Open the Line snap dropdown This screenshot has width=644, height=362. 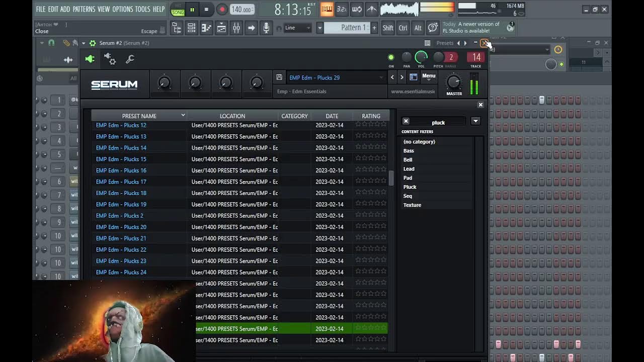[x=298, y=28]
